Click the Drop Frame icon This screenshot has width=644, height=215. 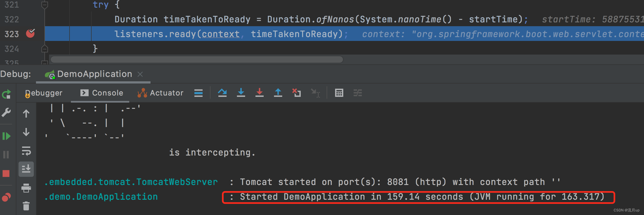pos(296,93)
